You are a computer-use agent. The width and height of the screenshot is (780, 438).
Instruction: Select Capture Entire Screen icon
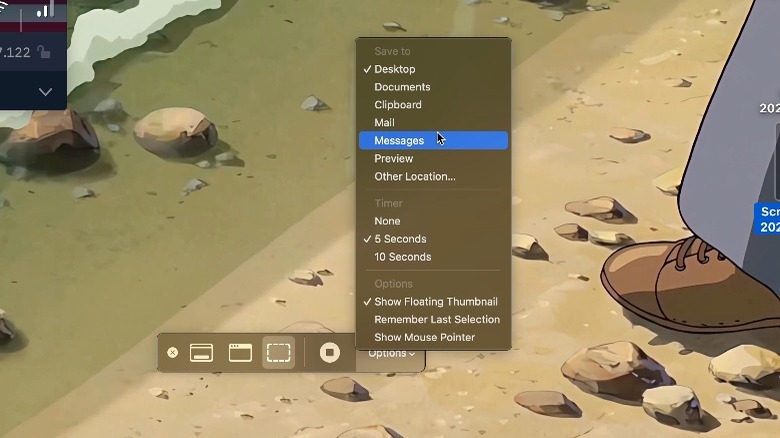pyautogui.click(x=201, y=353)
